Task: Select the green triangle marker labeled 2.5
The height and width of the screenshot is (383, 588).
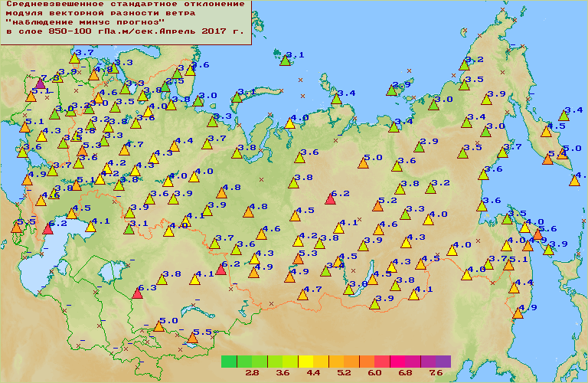Action: 165,87
